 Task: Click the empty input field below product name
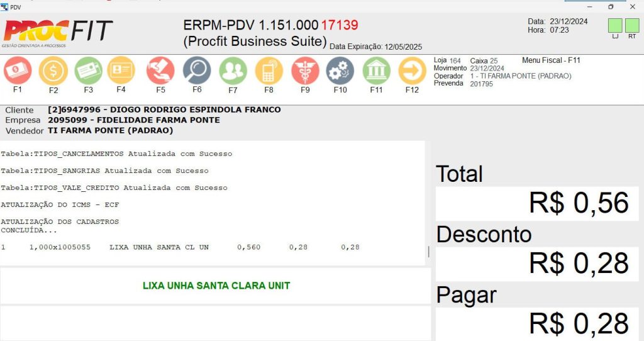click(x=216, y=323)
